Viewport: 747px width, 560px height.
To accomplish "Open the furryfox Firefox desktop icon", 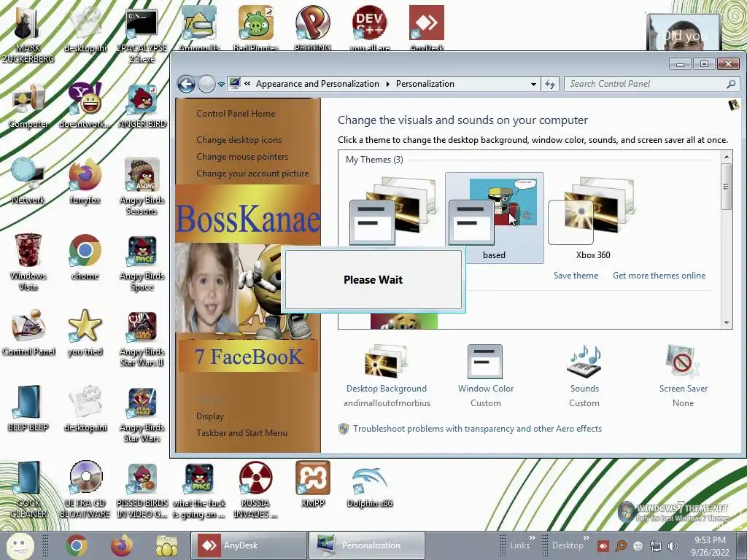I will (x=85, y=182).
